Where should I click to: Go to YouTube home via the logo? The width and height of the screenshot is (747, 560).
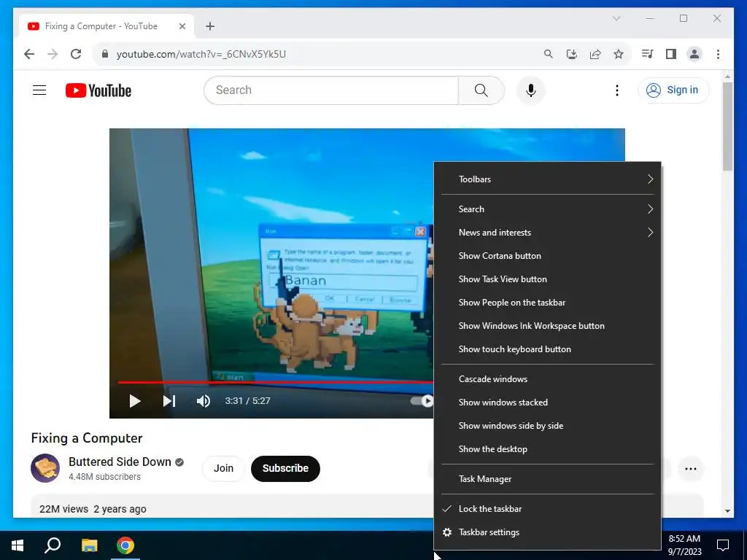pos(98,90)
